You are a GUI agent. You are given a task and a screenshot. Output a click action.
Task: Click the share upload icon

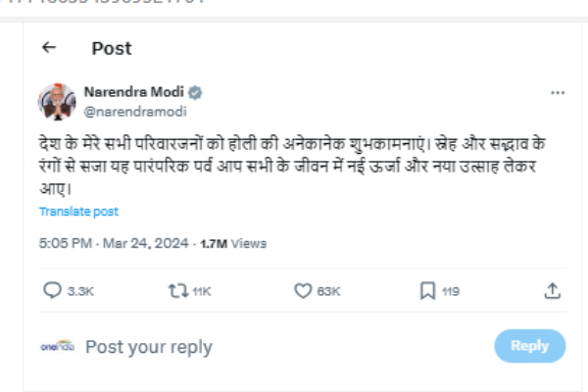tap(552, 290)
